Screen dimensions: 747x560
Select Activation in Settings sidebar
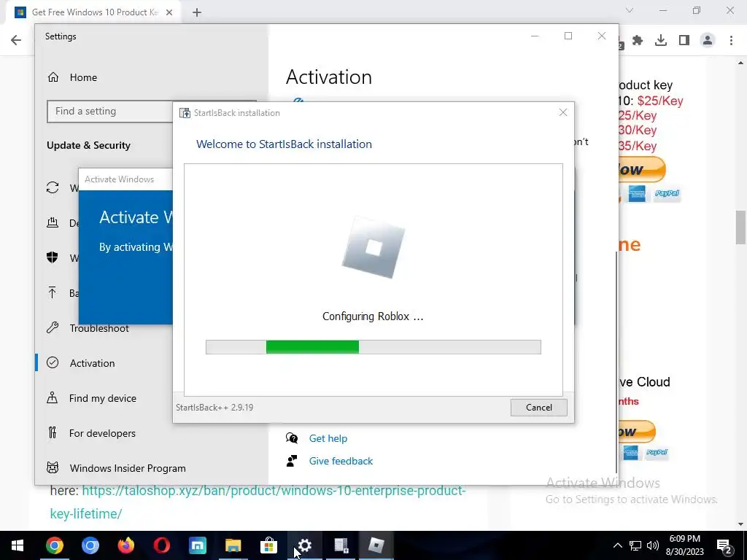(x=93, y=363)
